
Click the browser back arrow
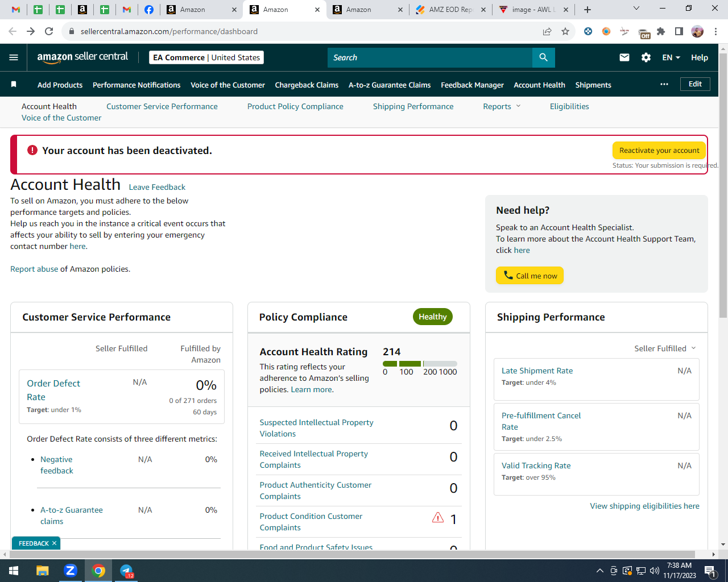point(13,31)
